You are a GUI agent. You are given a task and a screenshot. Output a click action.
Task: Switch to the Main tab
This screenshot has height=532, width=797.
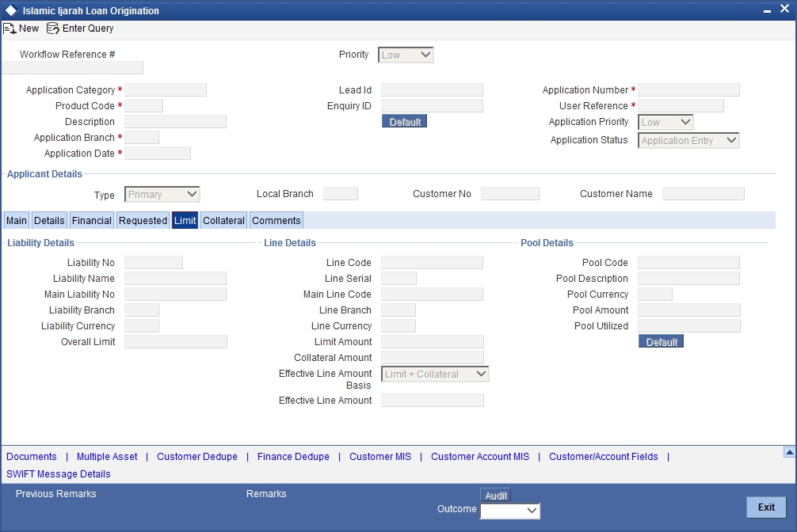(17, 221)
